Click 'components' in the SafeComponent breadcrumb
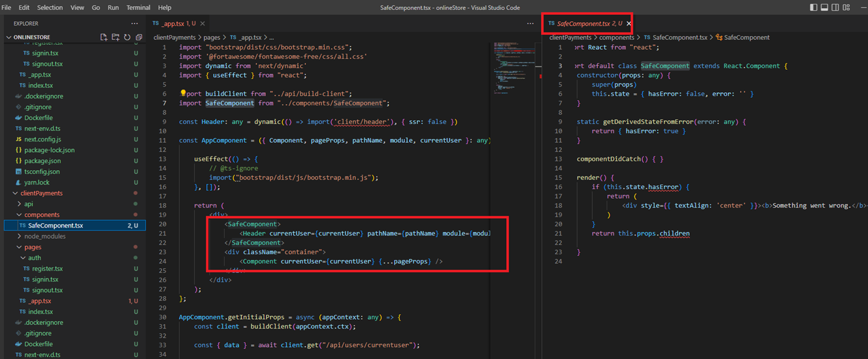This screenshot has height=359, width=868. (x=616, y=37)
